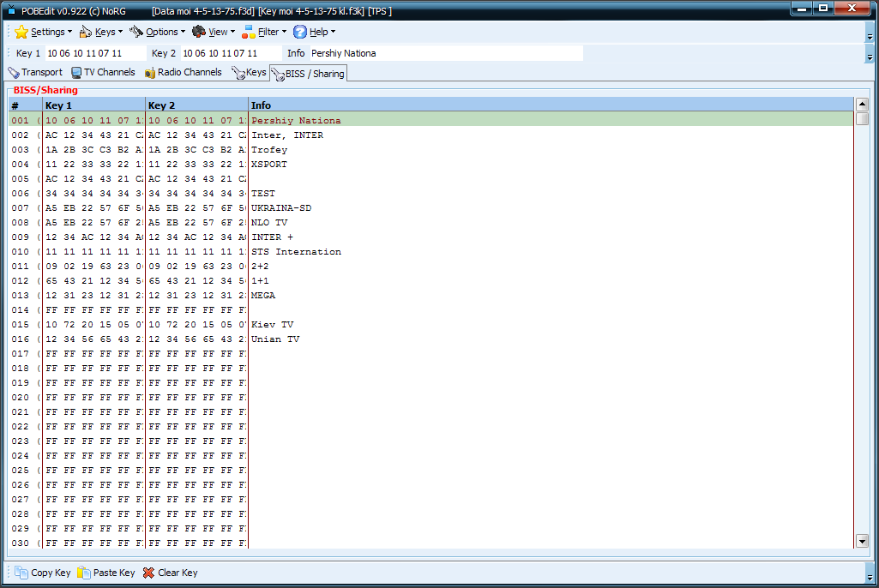Screen dimensions: 879x588
Task: Expand the Settings dropdown arrow
Action: point(69,32)
